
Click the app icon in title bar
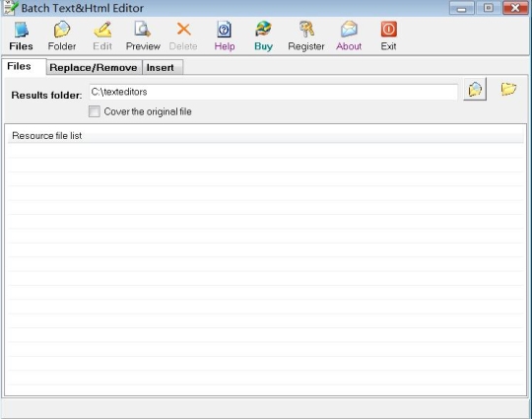(x=10, y=8)
